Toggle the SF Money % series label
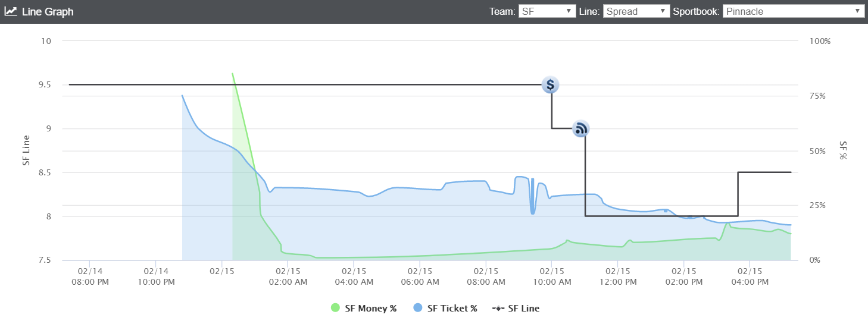This screenshot has width=868, height=324. (x=371, y=308)
